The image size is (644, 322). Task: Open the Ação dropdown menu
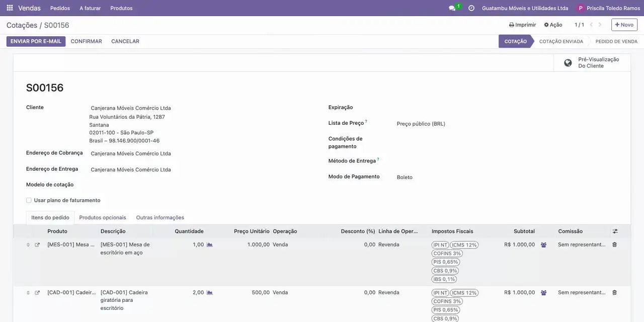point(553,25)
